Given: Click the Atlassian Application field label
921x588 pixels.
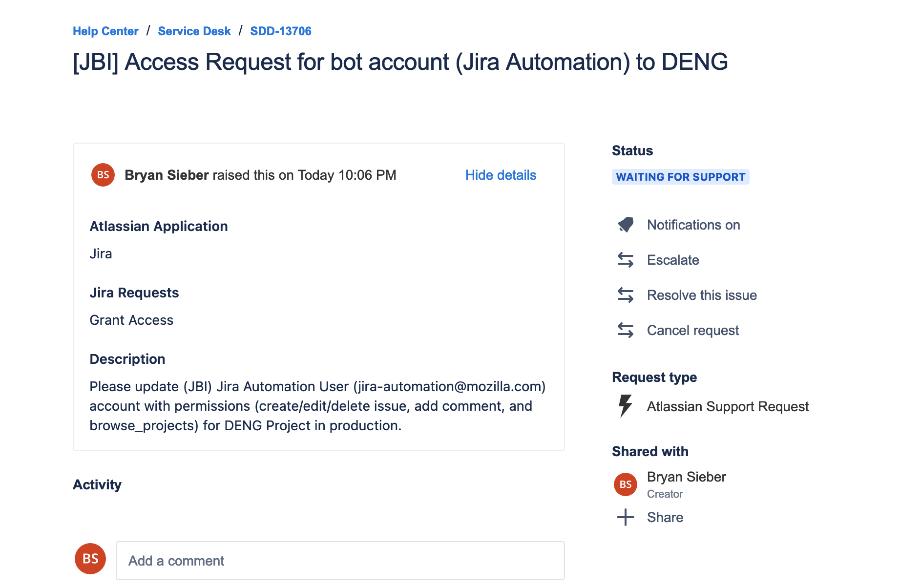Looking at the screenshot, I should (159, 227).
